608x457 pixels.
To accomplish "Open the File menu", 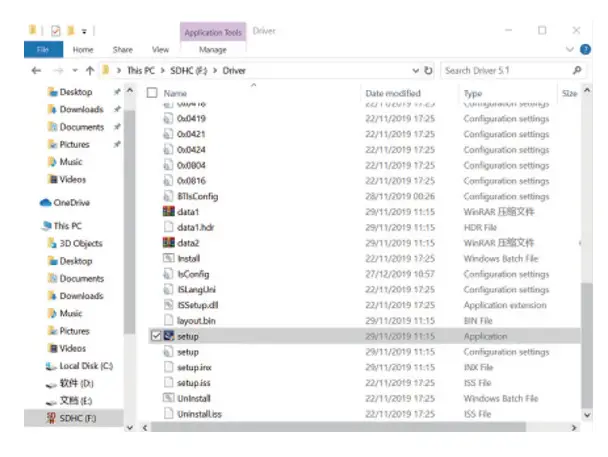I will (43, 50).
